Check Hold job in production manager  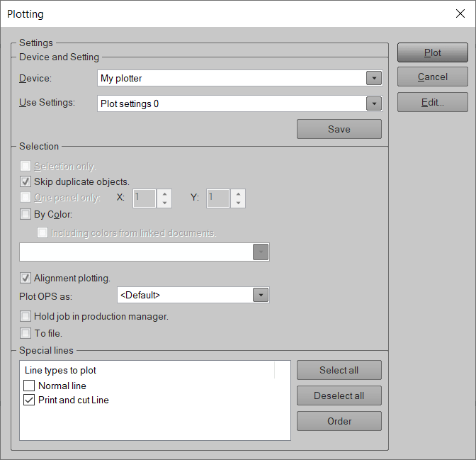point(26,316)
